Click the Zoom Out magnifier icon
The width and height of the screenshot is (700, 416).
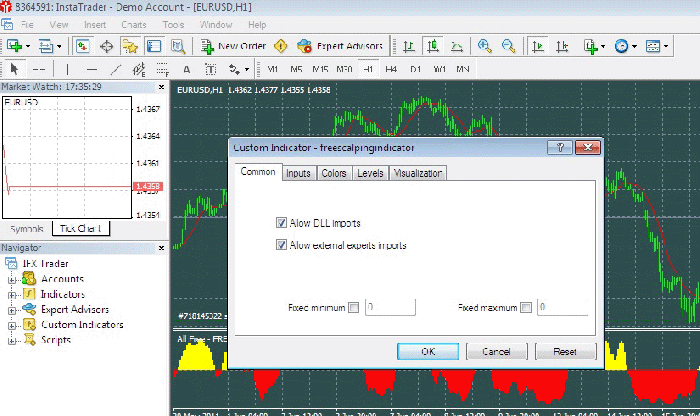[x=508, y=46]
